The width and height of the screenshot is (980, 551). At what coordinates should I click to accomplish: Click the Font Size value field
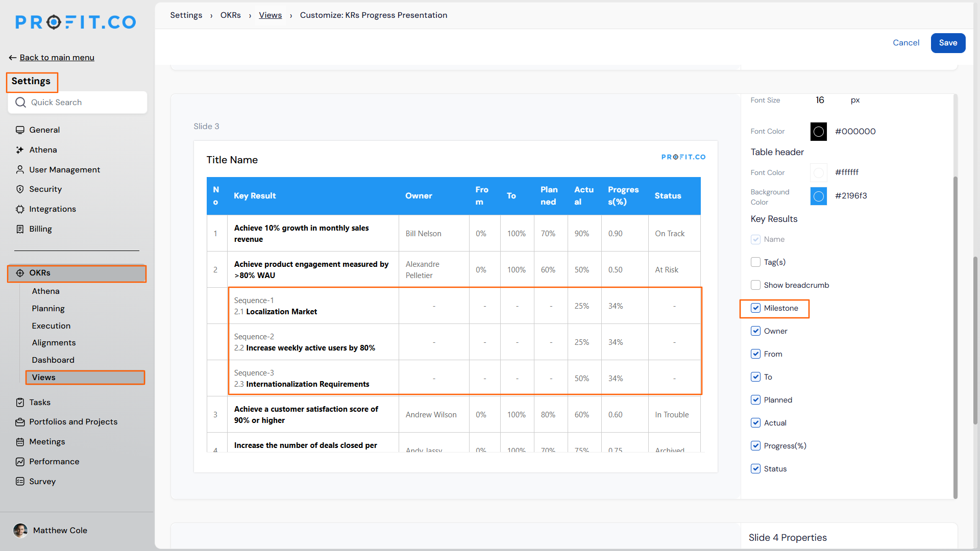pos(820,100)
